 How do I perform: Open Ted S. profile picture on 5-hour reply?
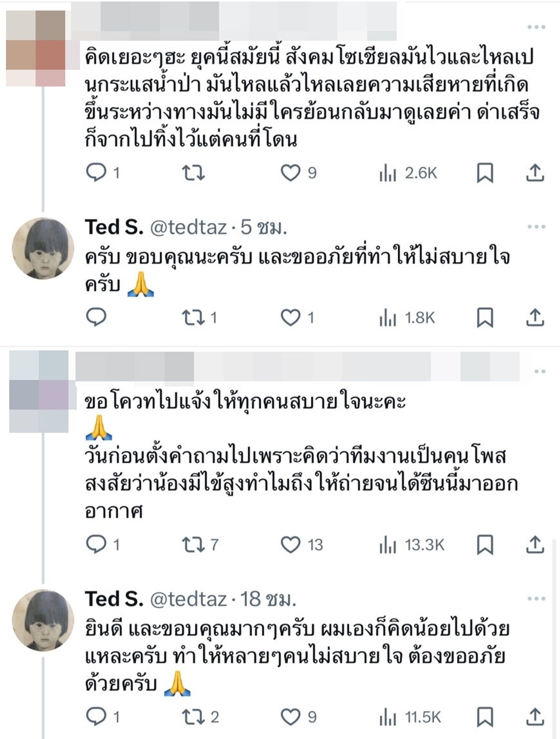click(x=42, y=249)
